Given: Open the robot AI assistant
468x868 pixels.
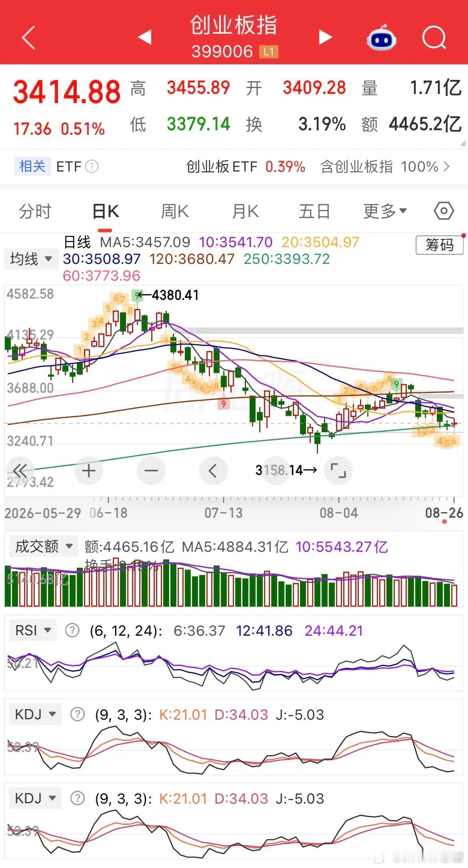Looking at the screenshot, I should (x=381, y=38).
